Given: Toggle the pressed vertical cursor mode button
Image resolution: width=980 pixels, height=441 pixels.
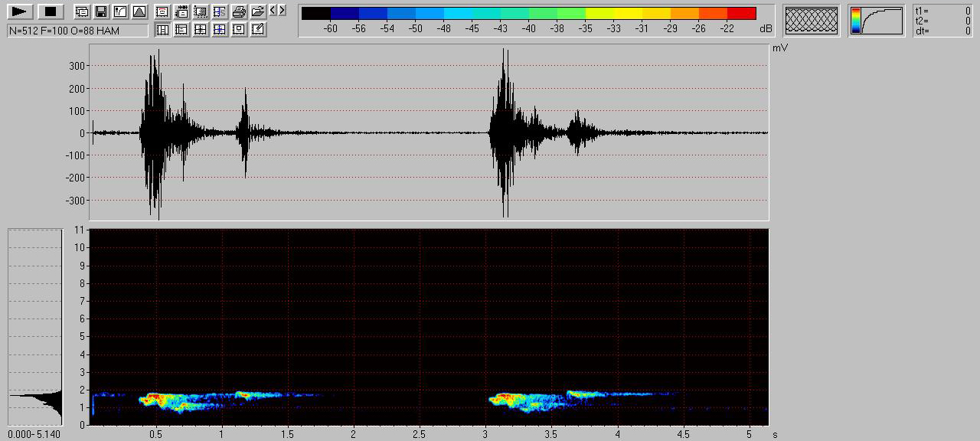Looking at the screenshot, I should [x=162, y=30].
